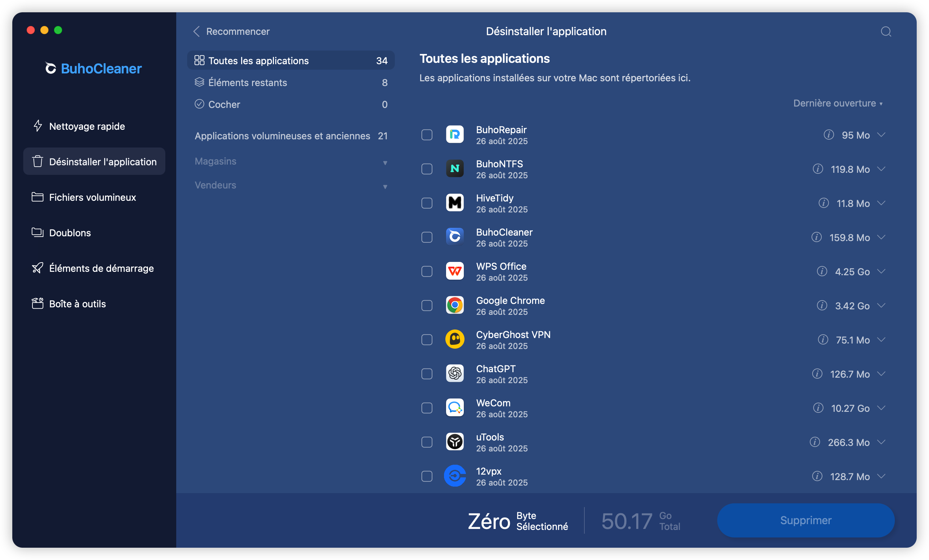Select Toutes les applications category
Image resolution: width=929 pixels, height=560 pixels.
[291, 60]
